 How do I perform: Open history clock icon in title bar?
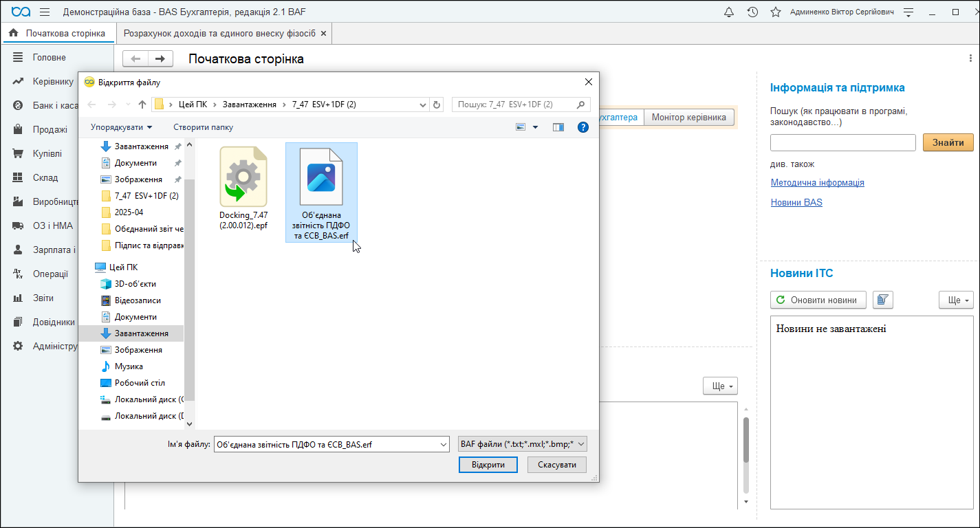[752, 12]
